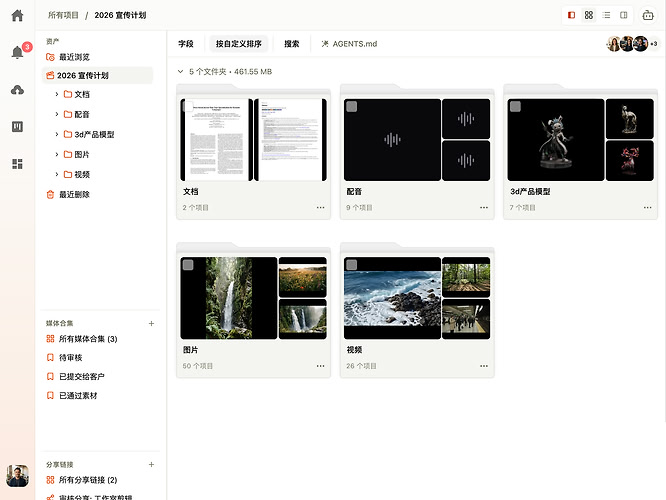
Task: Click the 文档 label in tree
Action: (82, 94)
